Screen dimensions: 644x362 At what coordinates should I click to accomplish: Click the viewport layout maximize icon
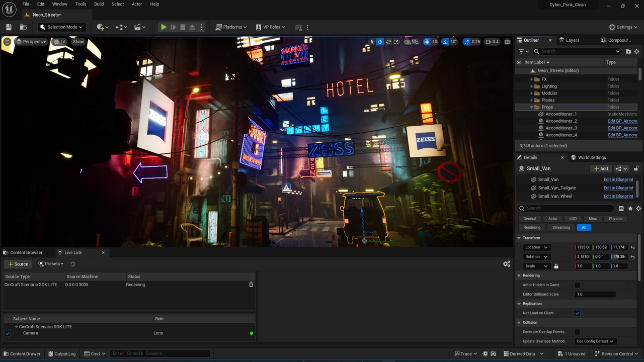[x=507, y=42]
